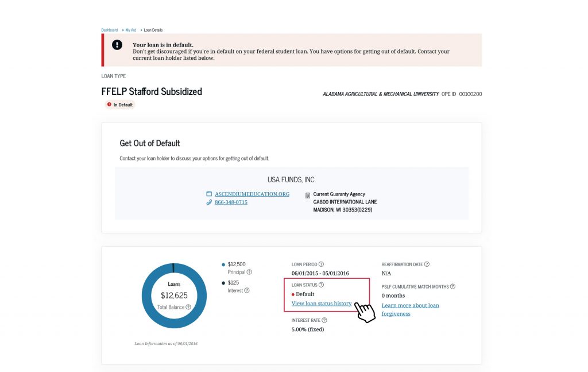Click the building icon near Current Guaranty Agency
588x372 pixels.
point(308,194)
